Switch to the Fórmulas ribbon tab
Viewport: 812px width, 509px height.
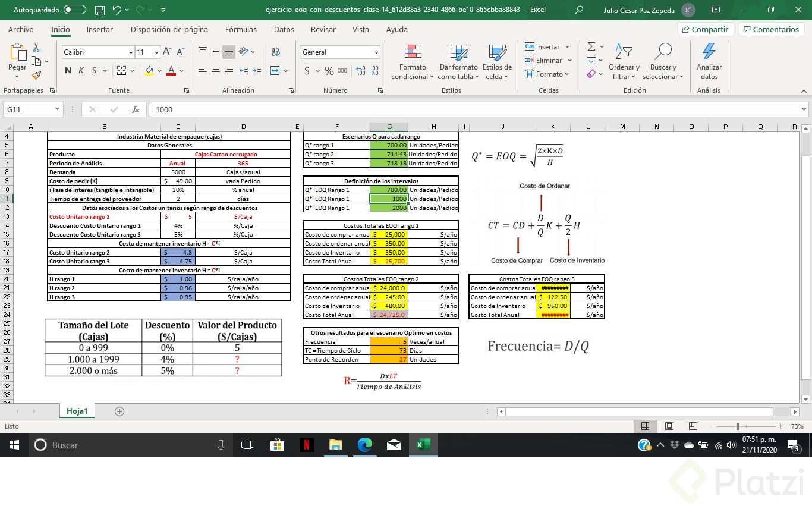241,29
